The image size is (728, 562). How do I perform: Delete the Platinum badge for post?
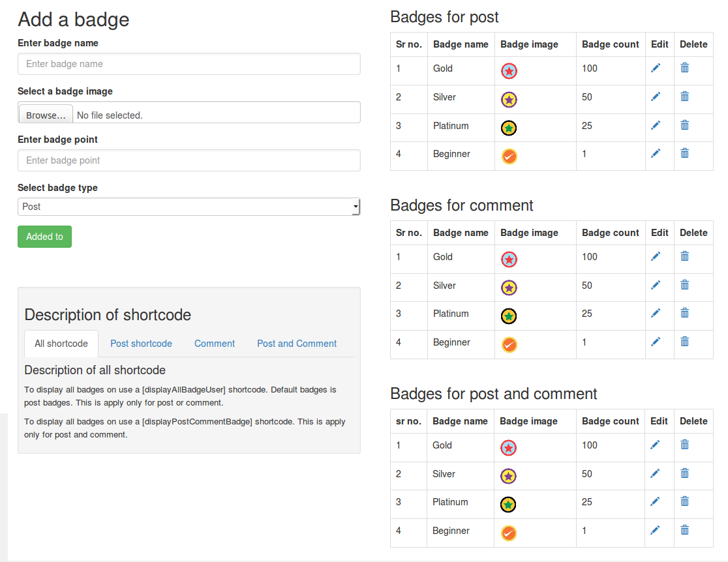[x=684, y=125]
